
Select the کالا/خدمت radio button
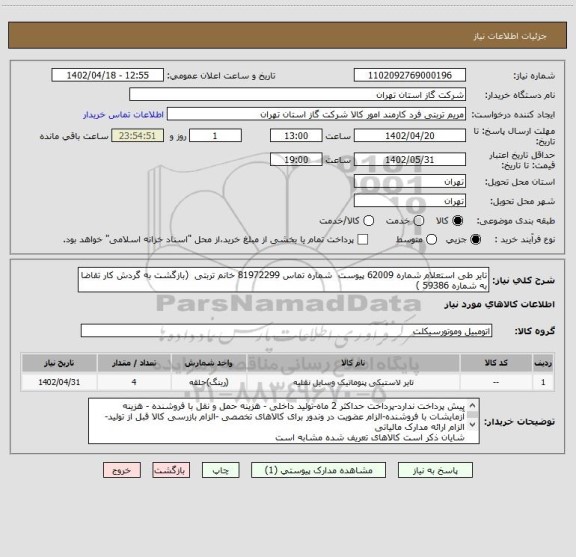coord(368,221)
